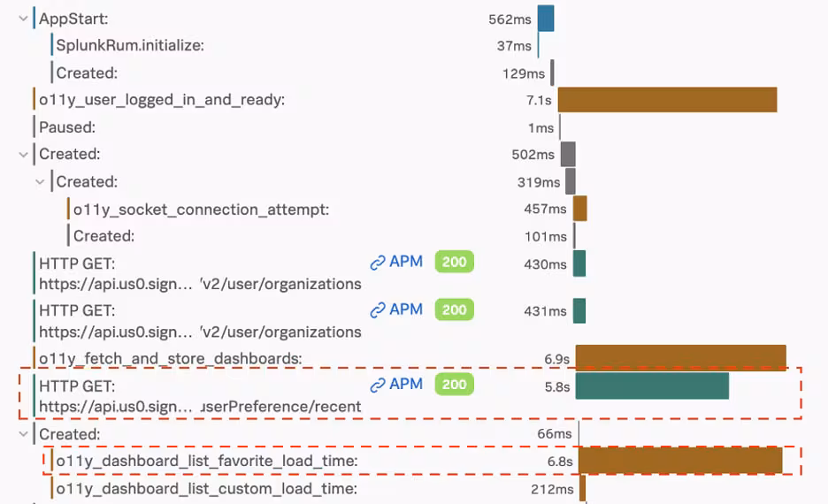The height and width of the screenshot is (504, 828).
Task: Open APM link on the 430ms organizations request
Action: coord(396,262)
